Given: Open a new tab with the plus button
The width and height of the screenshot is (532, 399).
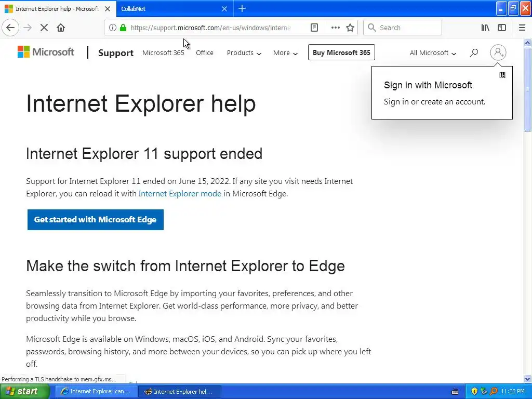Looking at the screenshot, I should [242, 8].
